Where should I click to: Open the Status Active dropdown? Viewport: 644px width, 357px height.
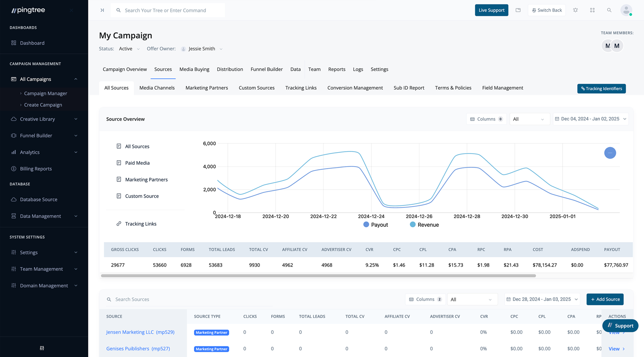click(129, 49)
